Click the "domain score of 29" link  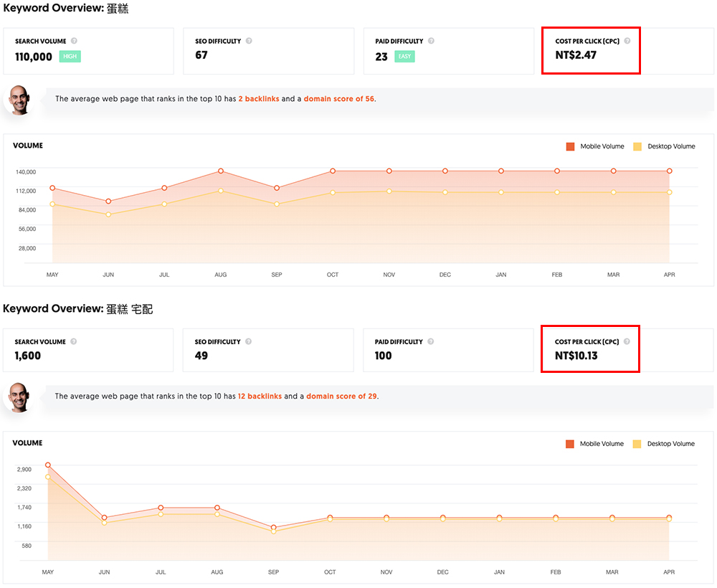point(341,397)
